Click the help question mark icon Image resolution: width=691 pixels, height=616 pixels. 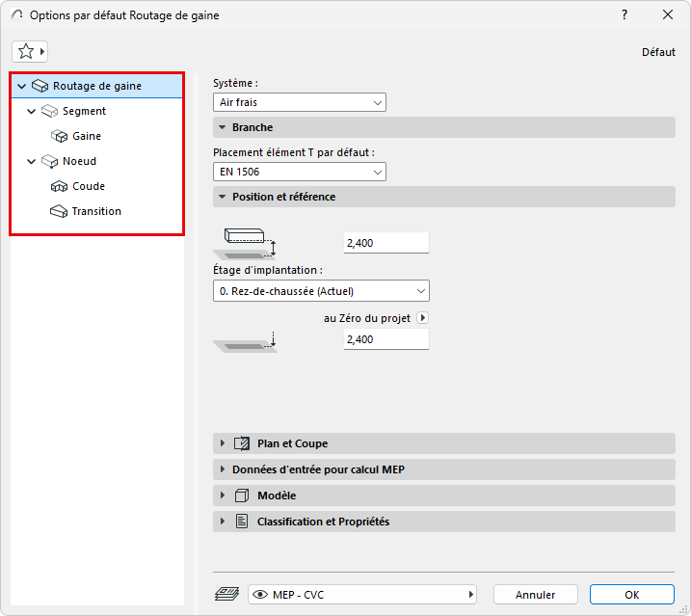click(x=625, y=14)
